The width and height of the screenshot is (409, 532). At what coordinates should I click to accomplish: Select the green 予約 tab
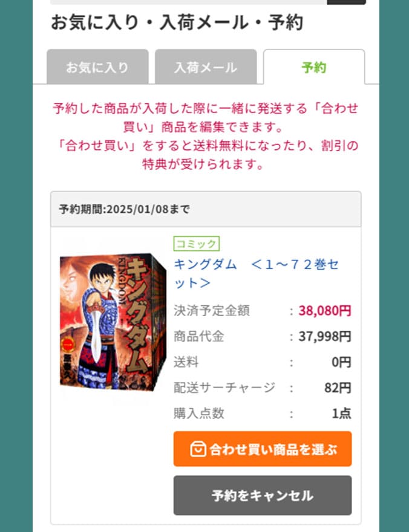click(x=314, y=67)
